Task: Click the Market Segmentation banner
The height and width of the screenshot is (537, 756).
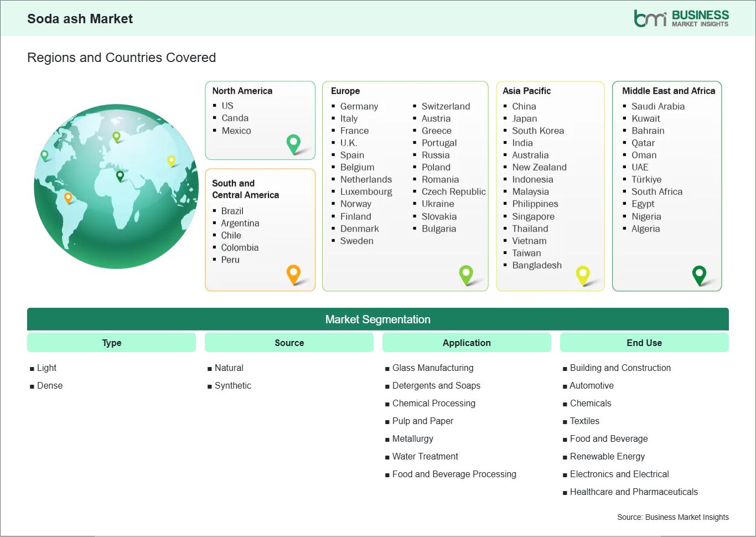Action: [378, 319]
